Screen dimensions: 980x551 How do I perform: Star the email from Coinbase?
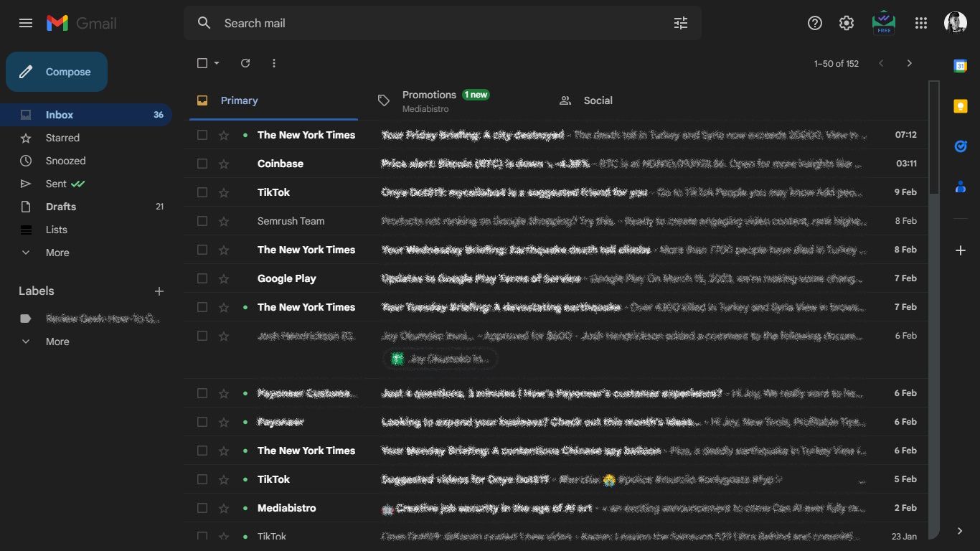coord(225,163)
